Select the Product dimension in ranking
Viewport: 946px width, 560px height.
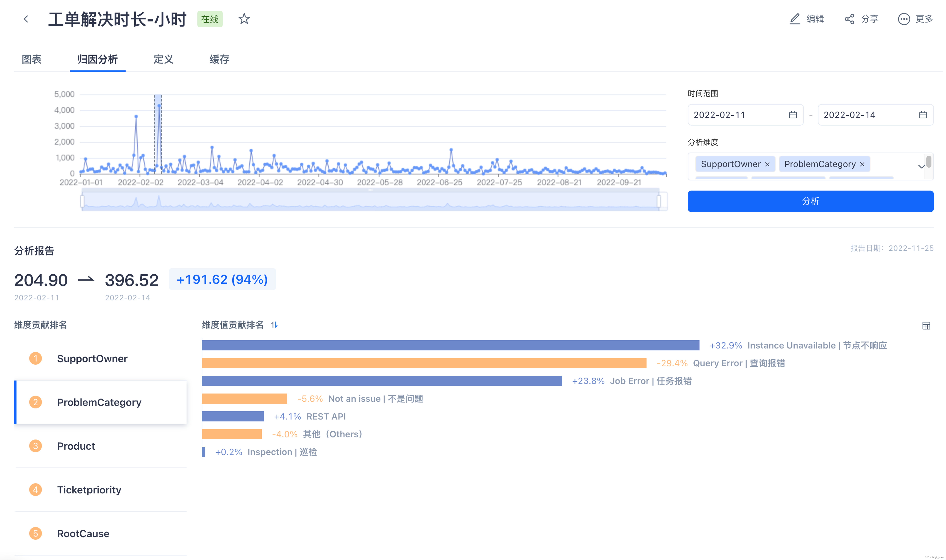coord(76,446)
